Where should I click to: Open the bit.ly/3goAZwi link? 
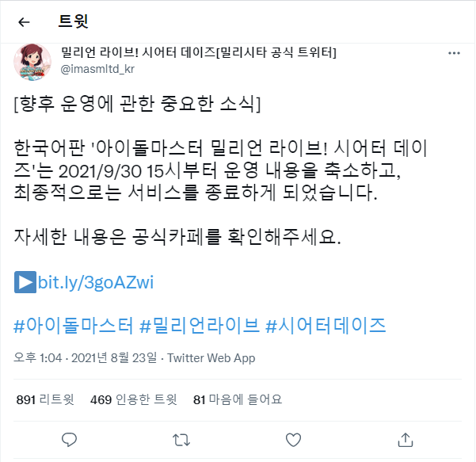tap(96, 282)
